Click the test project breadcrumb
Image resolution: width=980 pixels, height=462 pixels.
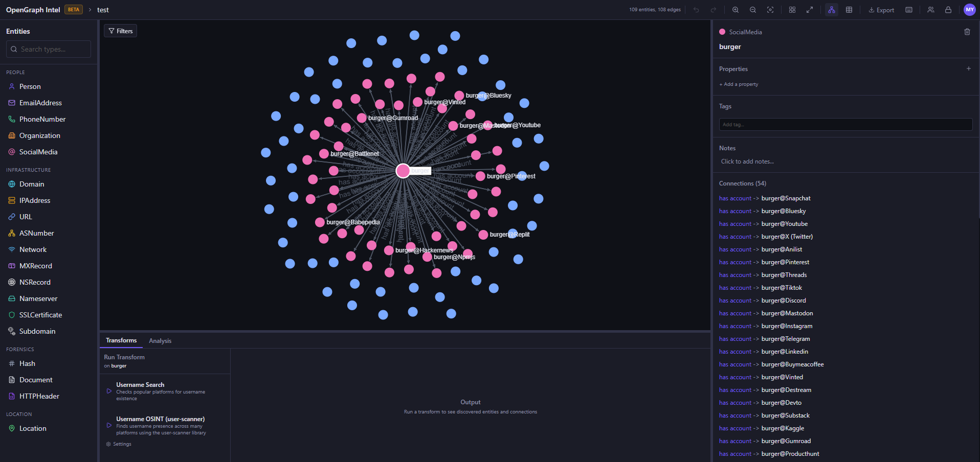[103, 10]
